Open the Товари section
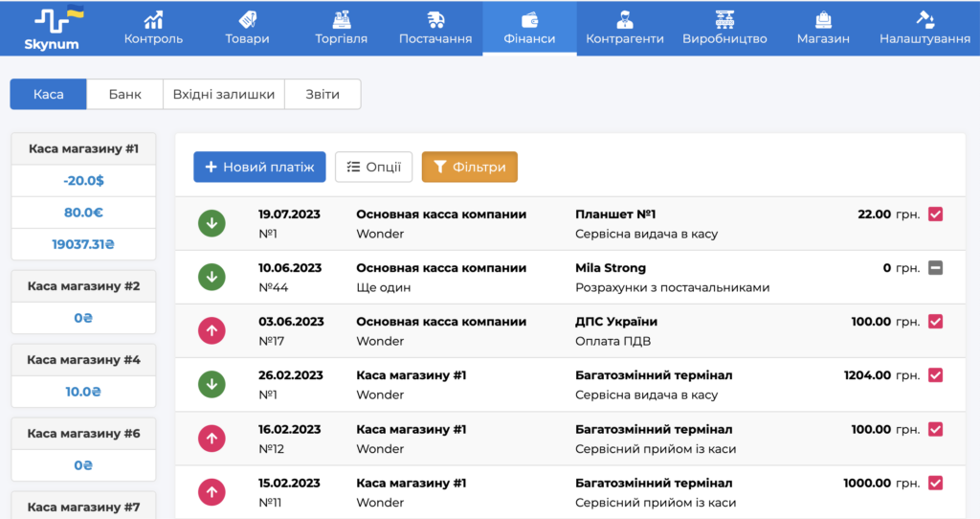980x519 pixels. 247,29
